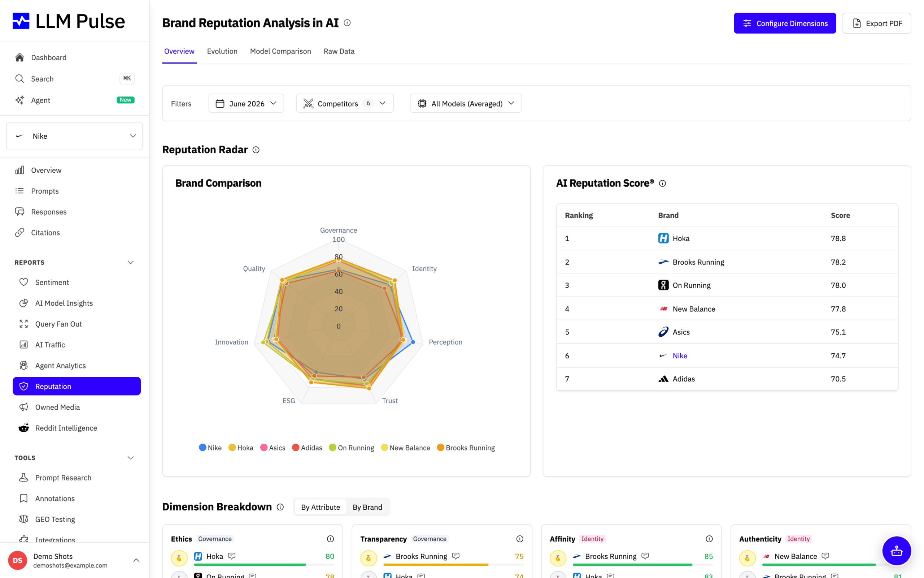Toggle Adidas series in radar legend

[x=307, y=448]
